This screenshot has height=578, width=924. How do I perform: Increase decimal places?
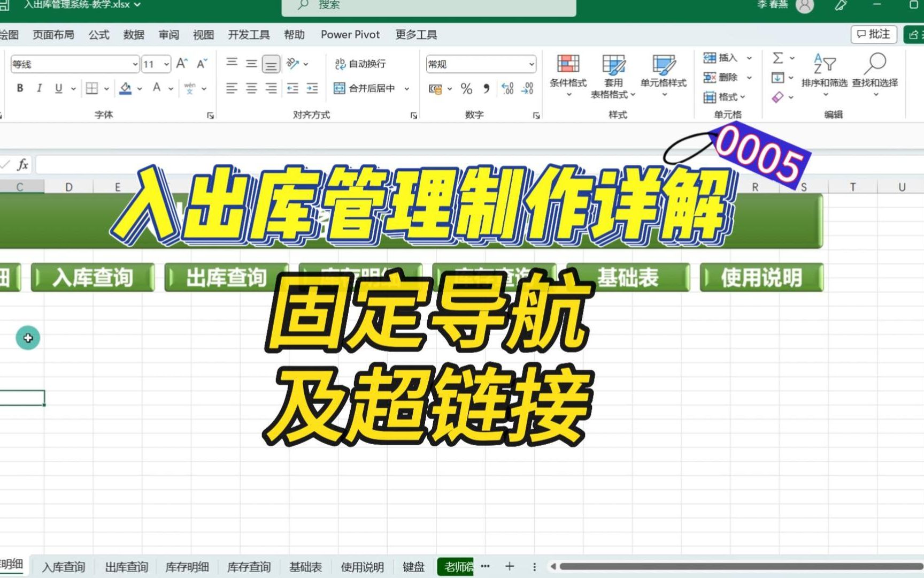pos(507,89)
